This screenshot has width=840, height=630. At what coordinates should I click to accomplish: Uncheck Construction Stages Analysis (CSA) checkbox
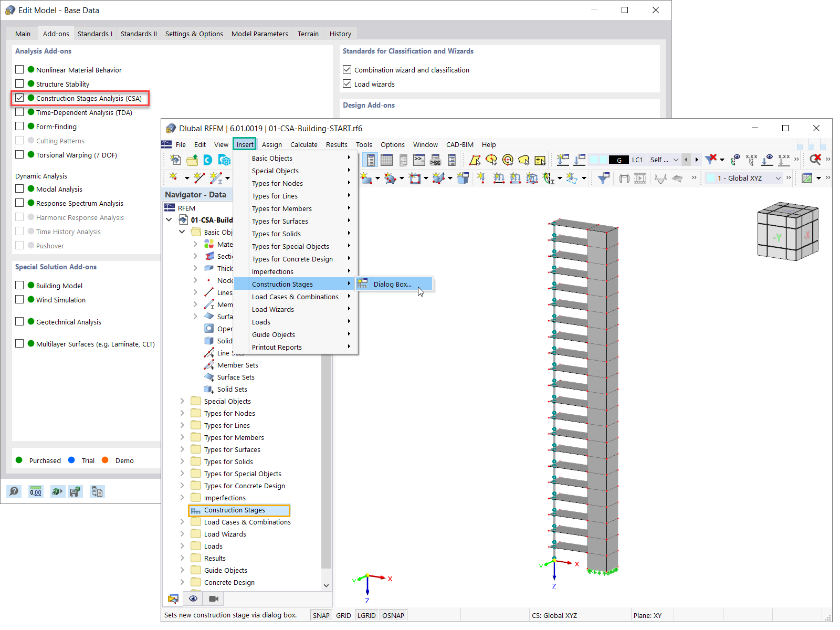point(19,98)
